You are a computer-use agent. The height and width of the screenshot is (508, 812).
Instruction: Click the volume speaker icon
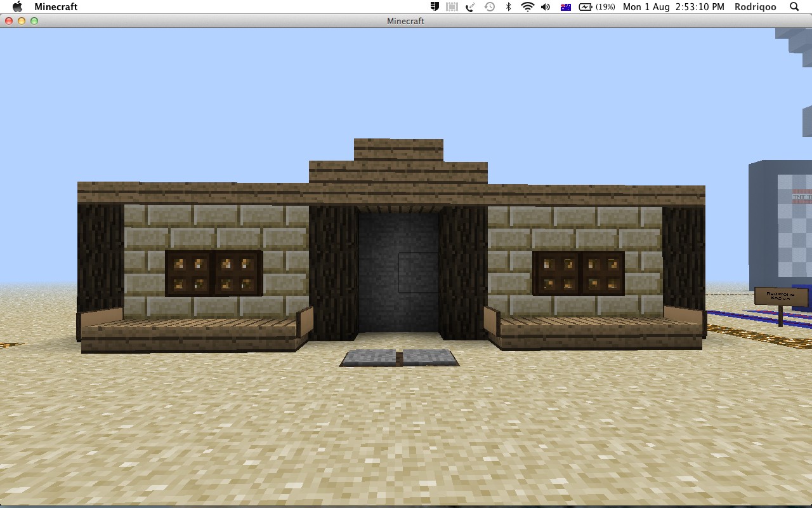pos(544,6)
